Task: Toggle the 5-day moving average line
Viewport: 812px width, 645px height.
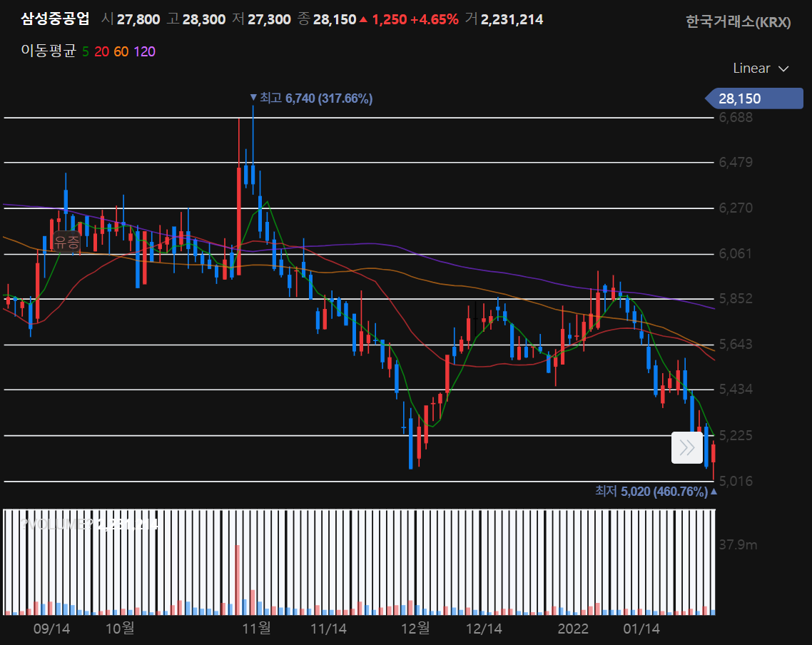Action: 86,51
